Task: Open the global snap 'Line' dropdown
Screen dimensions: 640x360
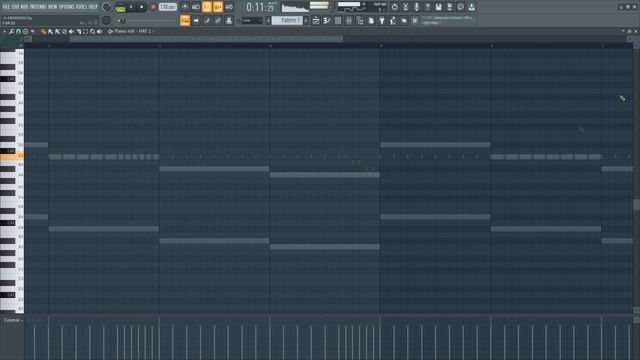Action: coord(252,20)
